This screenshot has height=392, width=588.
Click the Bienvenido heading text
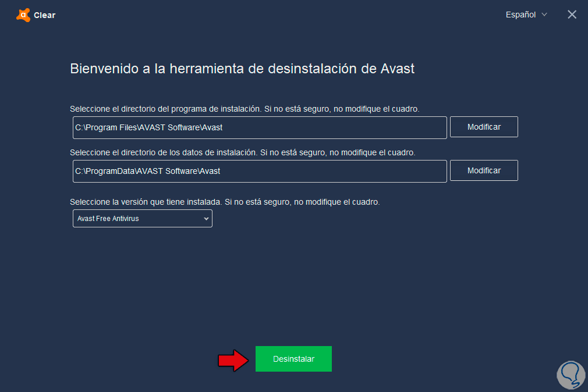pos(242,69)
